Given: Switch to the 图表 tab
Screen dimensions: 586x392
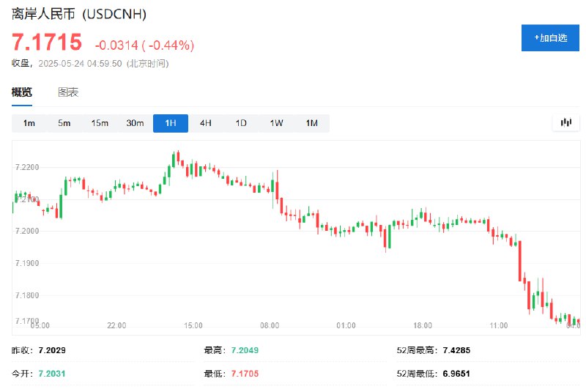Looking at the screenshot, I should pos(68,92).
